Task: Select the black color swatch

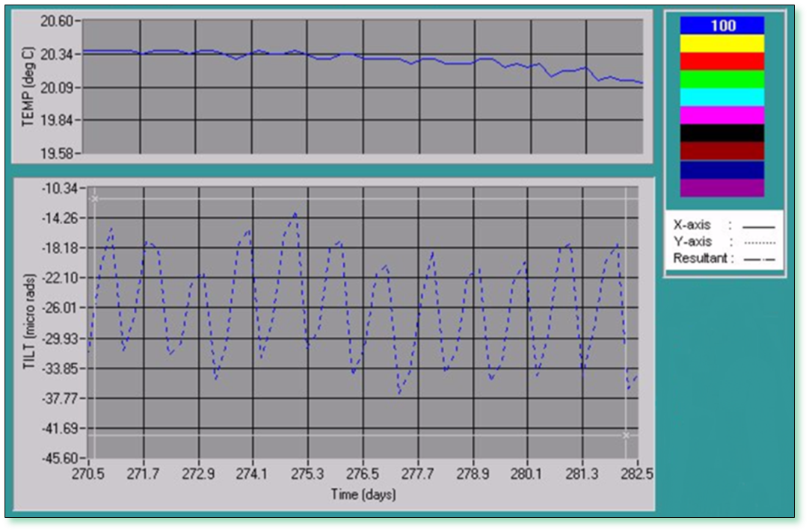Action: pyautogui.click(x=722, y=133)
